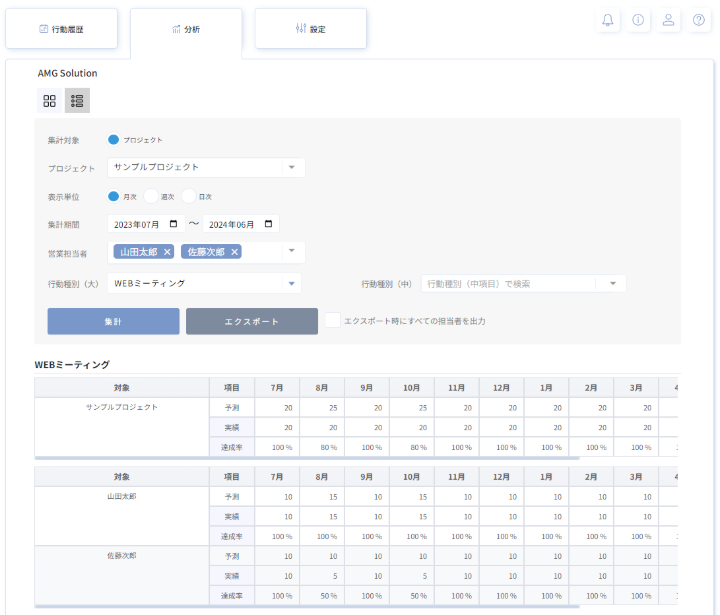This screenshot has width=720, height=615.
Task: Remove 佐藤次郎 tag with X icon
Action: click(x=235, y=252)
